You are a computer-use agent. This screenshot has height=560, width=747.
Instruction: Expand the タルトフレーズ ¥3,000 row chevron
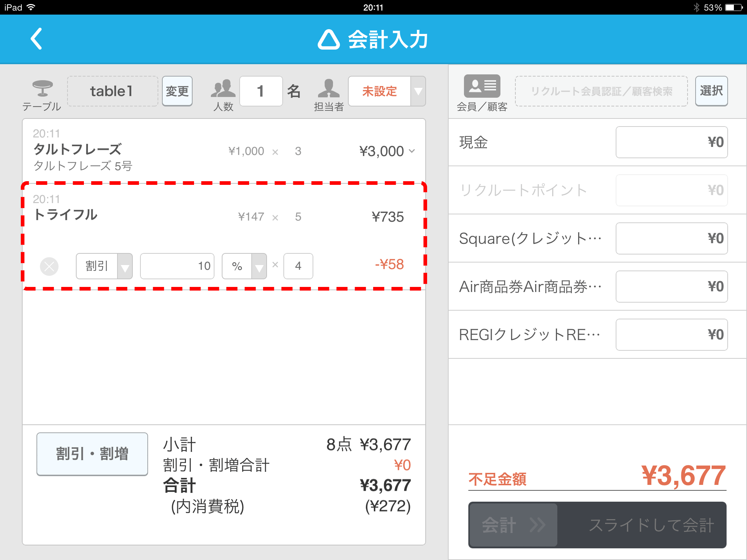(412, 151)
